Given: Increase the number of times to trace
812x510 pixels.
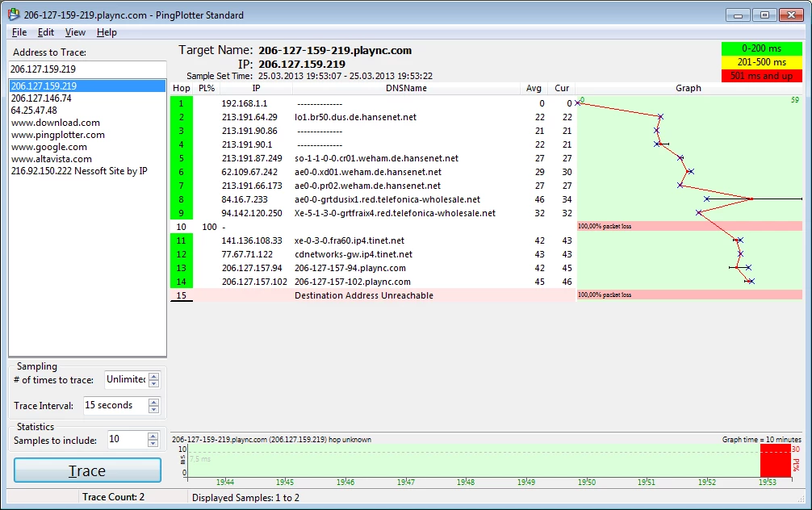Looking at the screenshot, I should click(154, 376).
